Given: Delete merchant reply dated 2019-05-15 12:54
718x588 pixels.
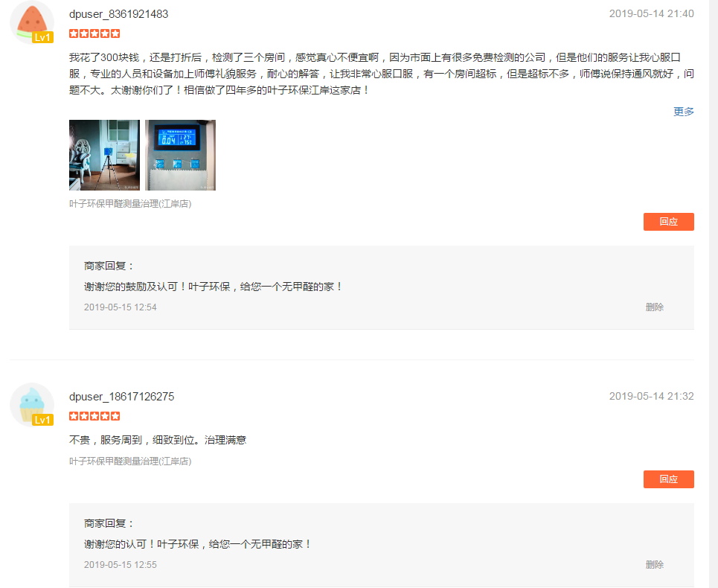Looking at the screenshot, I should pyautogui.click(x=654, y=307).
